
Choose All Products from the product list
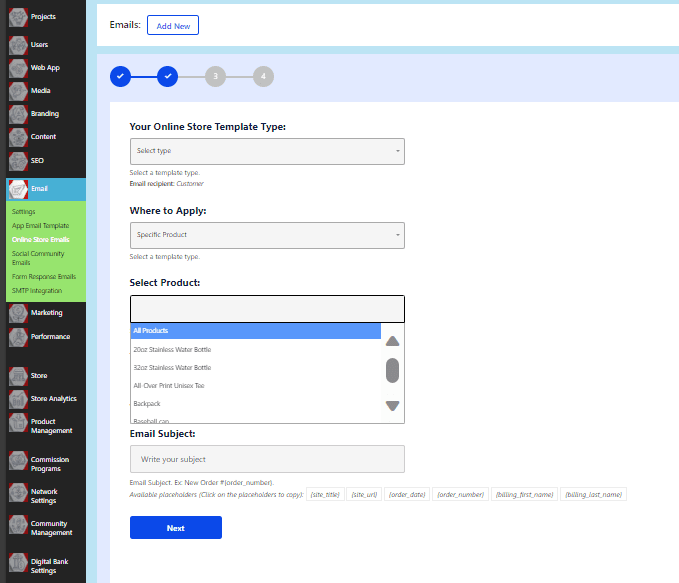pos(255,331)
